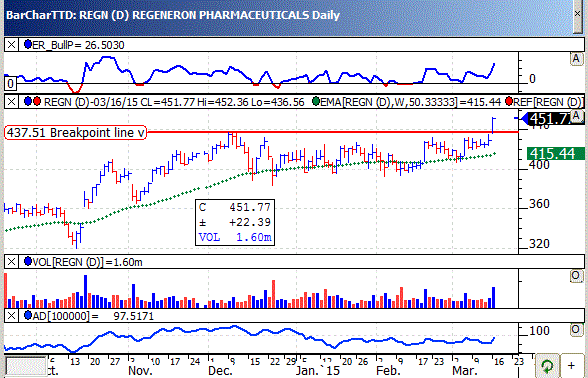The image size is (588, 378).
Task: Click the Dec. month label on time axis
Action: 220,370
